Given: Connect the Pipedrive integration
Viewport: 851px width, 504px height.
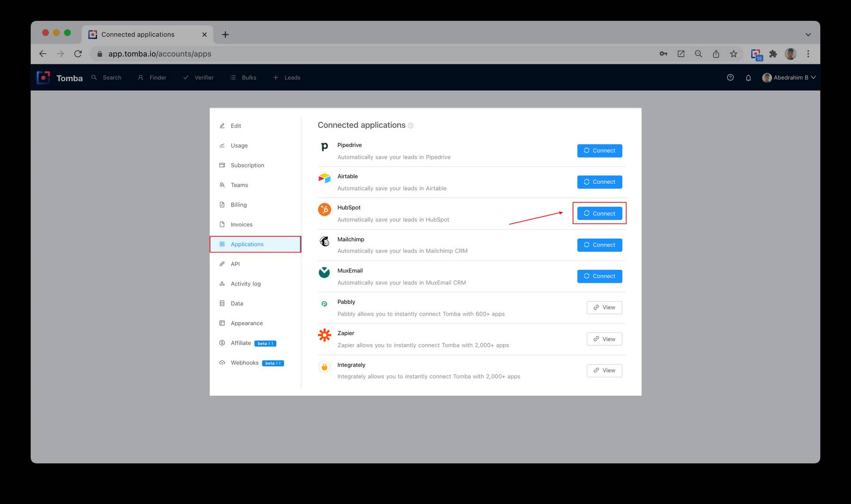Looking at the screenshot, I should tap(599, 151).
